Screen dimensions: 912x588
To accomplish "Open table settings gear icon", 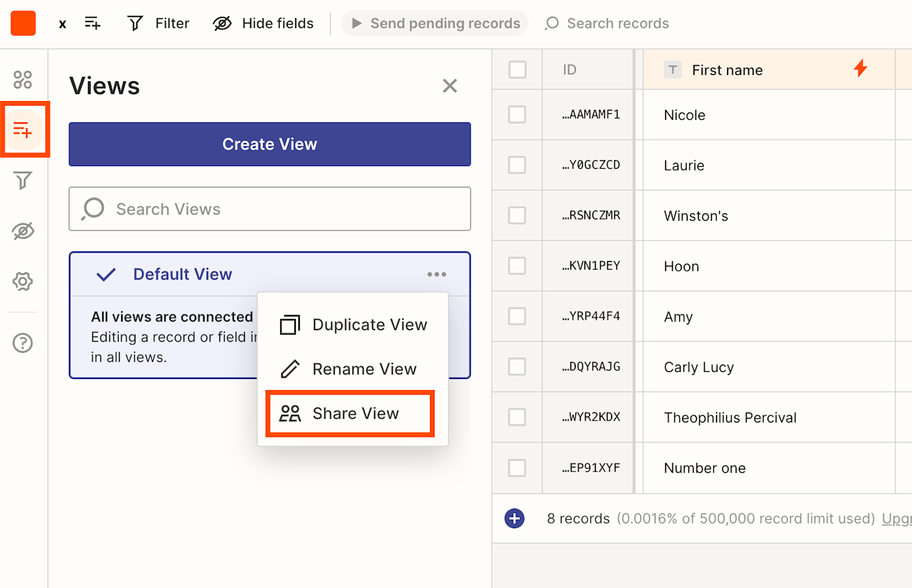I will point(23,281).
